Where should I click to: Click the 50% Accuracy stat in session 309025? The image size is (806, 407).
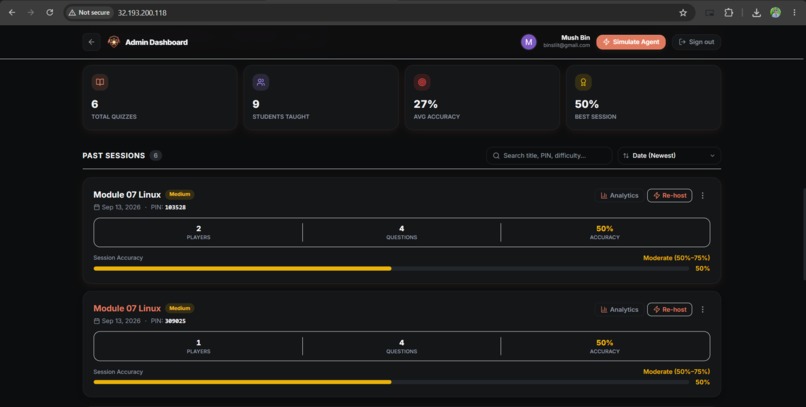pos(604,346)
